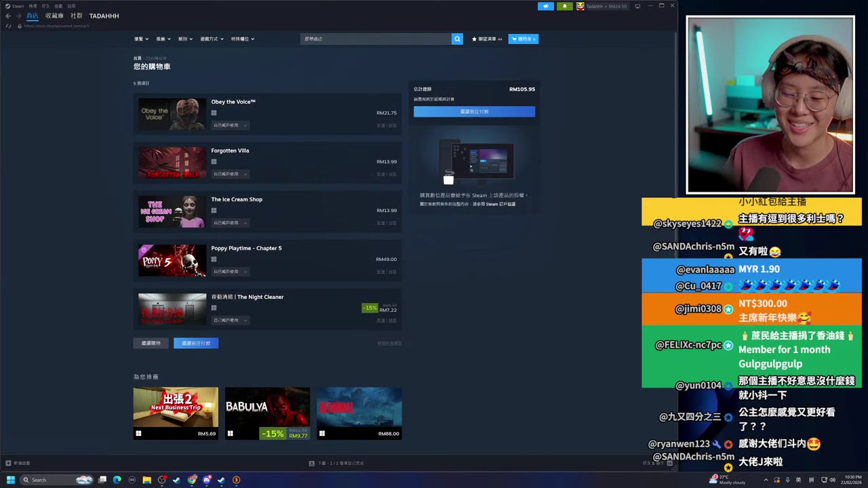Click the downloads icon in the bottom bar
868x488 pixels.
tap(311, 464)
